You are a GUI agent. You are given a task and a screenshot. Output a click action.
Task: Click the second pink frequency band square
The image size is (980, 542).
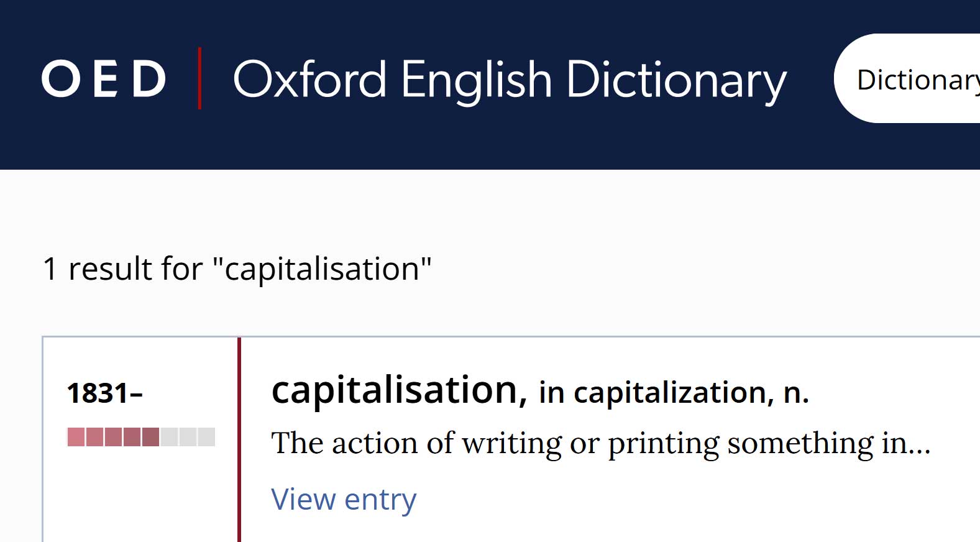[94, 437]
